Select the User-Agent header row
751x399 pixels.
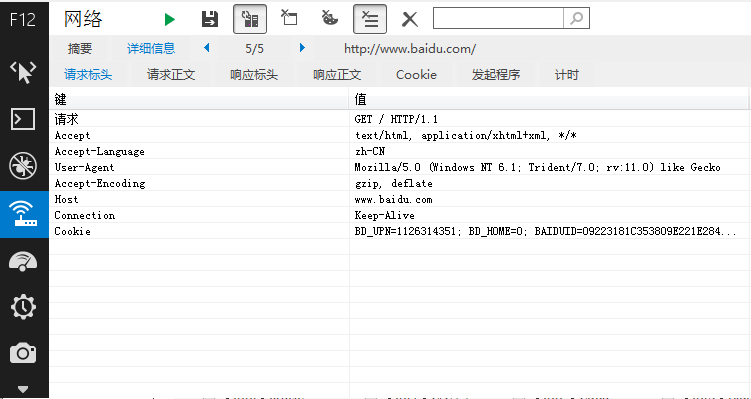pos(400,167)
